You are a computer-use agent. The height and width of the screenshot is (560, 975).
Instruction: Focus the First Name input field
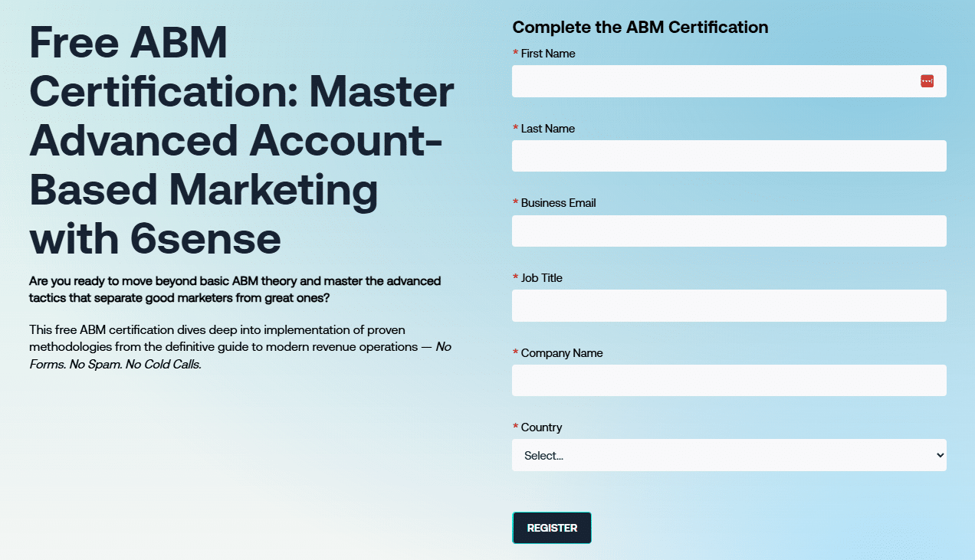(713, 81)
